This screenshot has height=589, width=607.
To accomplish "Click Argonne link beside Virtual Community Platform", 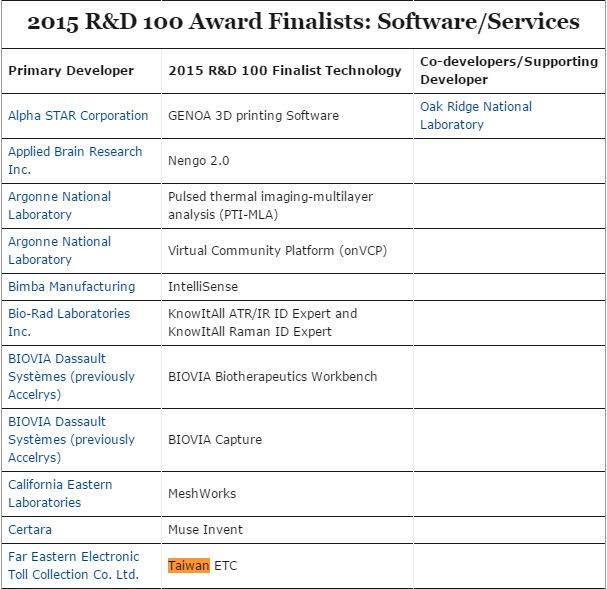I will click(60, 250).
